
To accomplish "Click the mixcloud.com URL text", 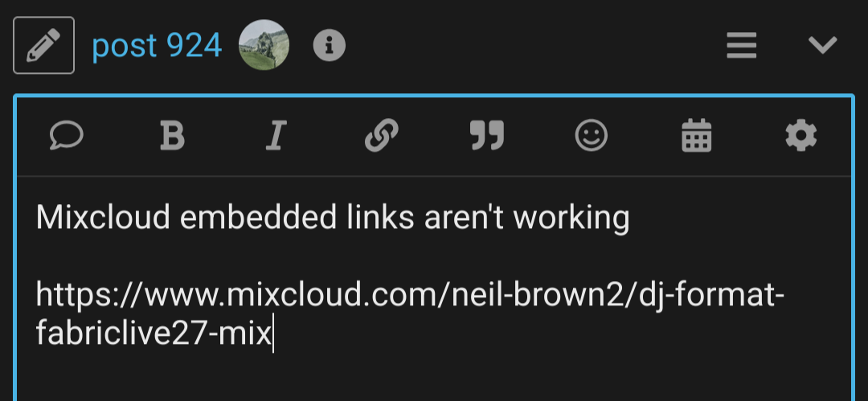I will [410, 314].
